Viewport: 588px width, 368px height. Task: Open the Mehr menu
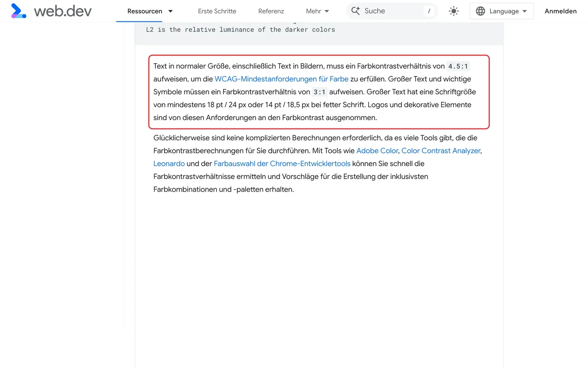(318, 11)
